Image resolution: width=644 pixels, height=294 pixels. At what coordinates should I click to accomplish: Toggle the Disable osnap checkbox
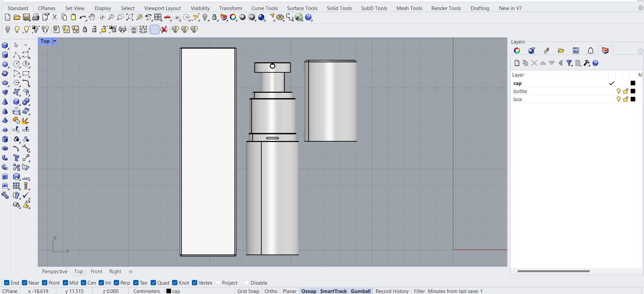[x=247, y=283]
